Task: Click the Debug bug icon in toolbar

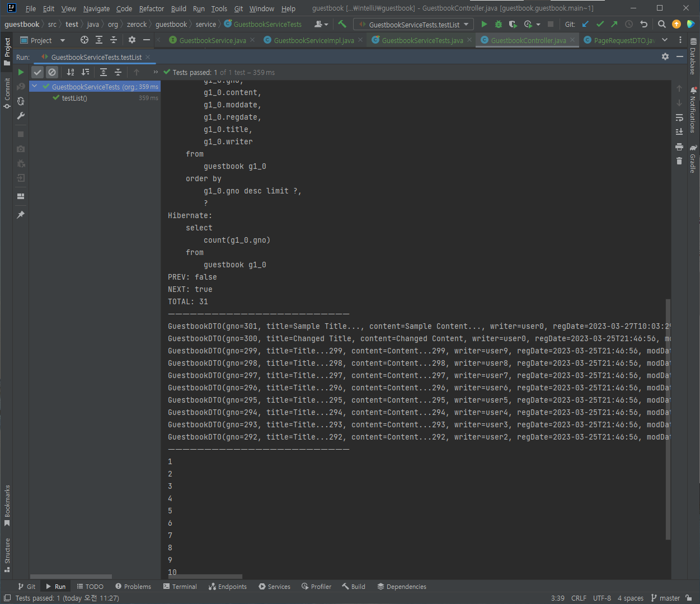Action: tap(499, 24)
